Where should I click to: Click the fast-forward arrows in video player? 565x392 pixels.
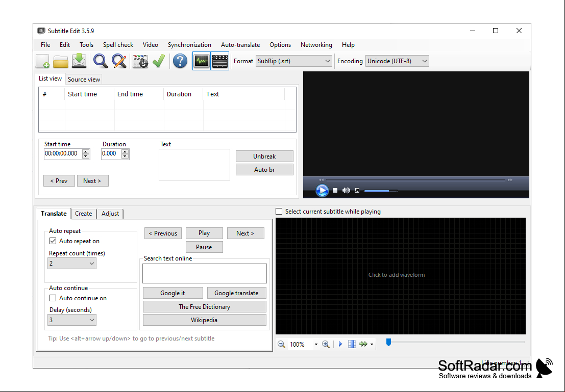[510, 179]
